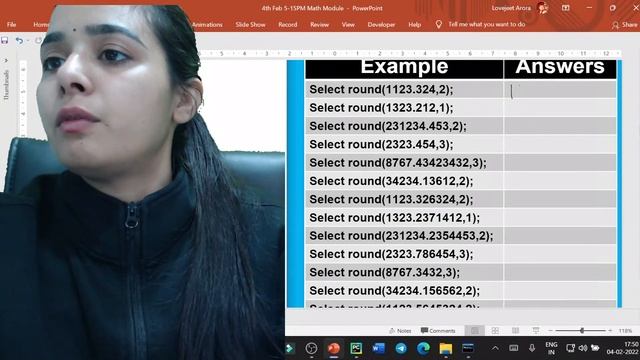Open File Explorer from the taskbar
This screenshot has height=360, width=640.
click(x=446, y=348)
